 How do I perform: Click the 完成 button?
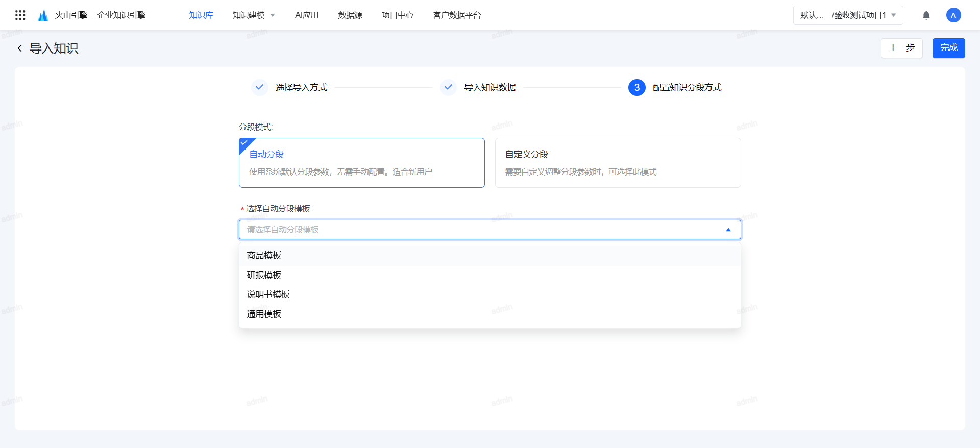click(x=948, y=48)
